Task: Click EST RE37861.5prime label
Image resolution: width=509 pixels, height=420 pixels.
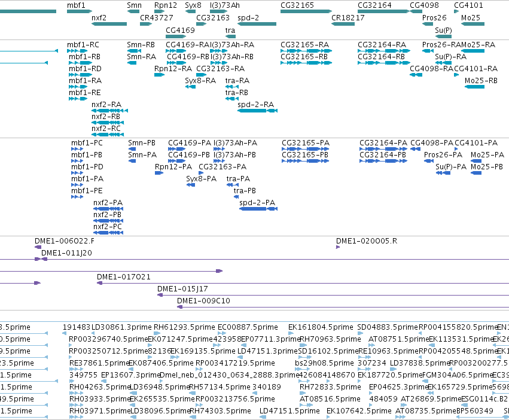Action: [x=99, y=363]
